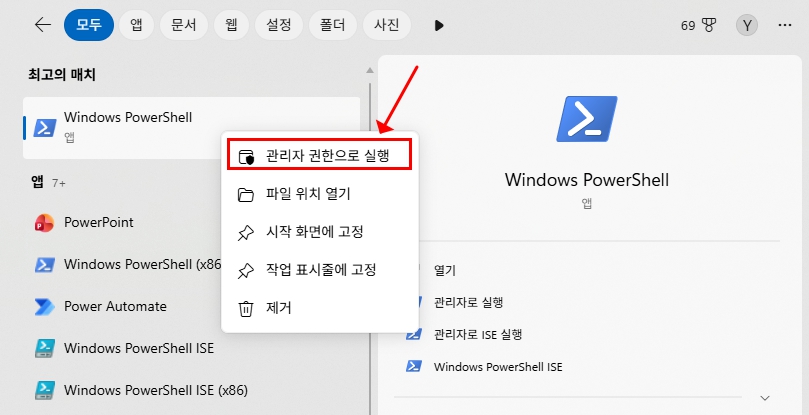This screenshot has height=415, width=809.
Task: Open the Y account avatar
Action: pyautogui.click(x=747, y=25)
